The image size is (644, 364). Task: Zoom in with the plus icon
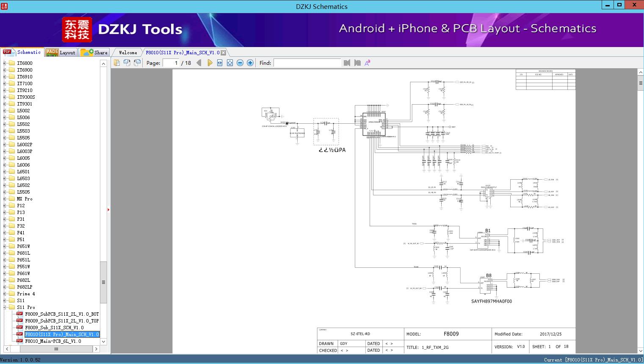pos(250,63)
